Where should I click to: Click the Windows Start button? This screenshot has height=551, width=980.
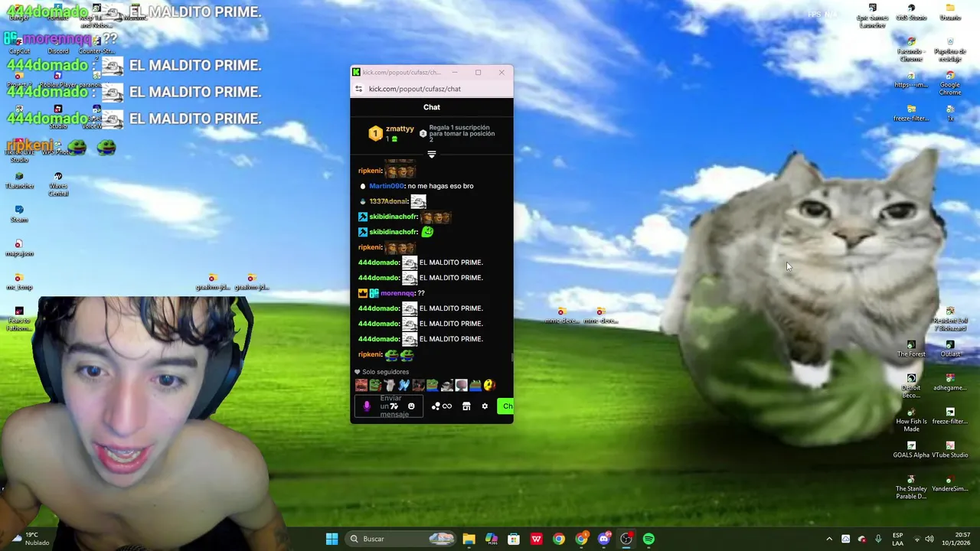[x=332, y=539]
